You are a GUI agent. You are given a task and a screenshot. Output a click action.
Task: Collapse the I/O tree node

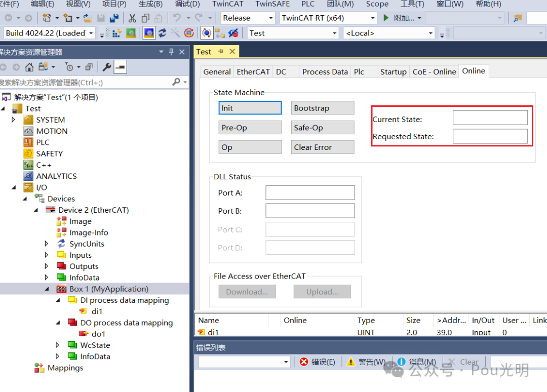[14, 187]
